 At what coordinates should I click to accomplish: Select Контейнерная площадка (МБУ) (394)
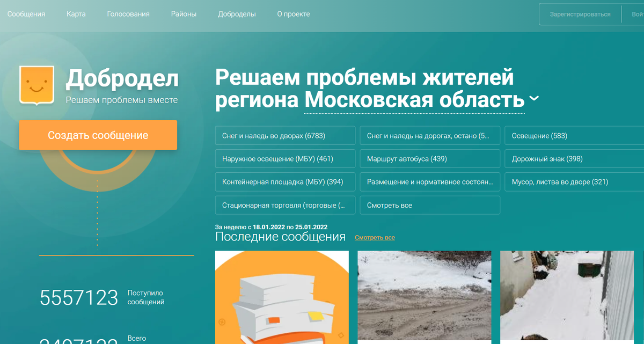[x=285, y=182]
